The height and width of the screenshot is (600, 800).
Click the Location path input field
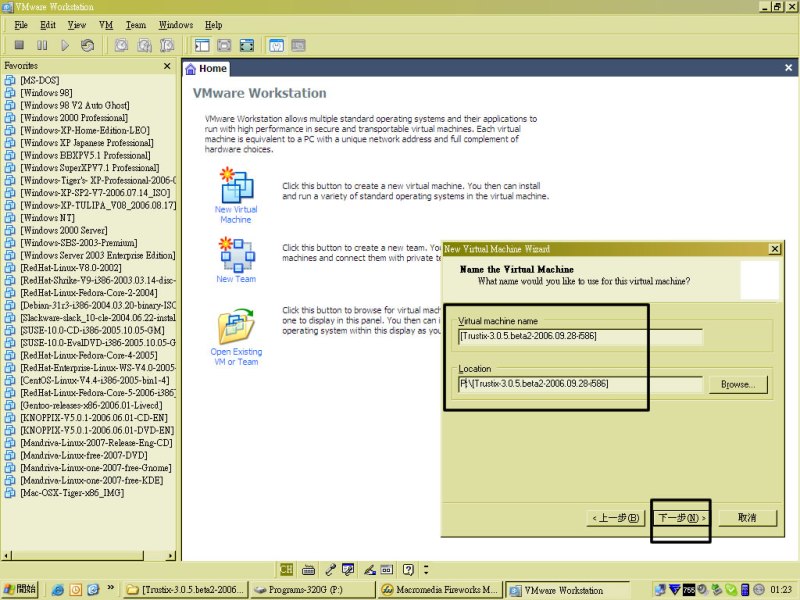point(580,384)
